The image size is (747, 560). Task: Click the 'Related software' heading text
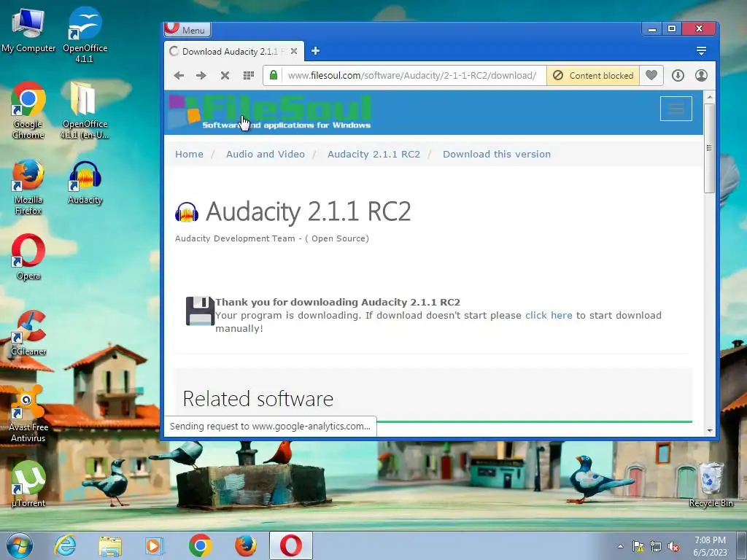(258, 399)
